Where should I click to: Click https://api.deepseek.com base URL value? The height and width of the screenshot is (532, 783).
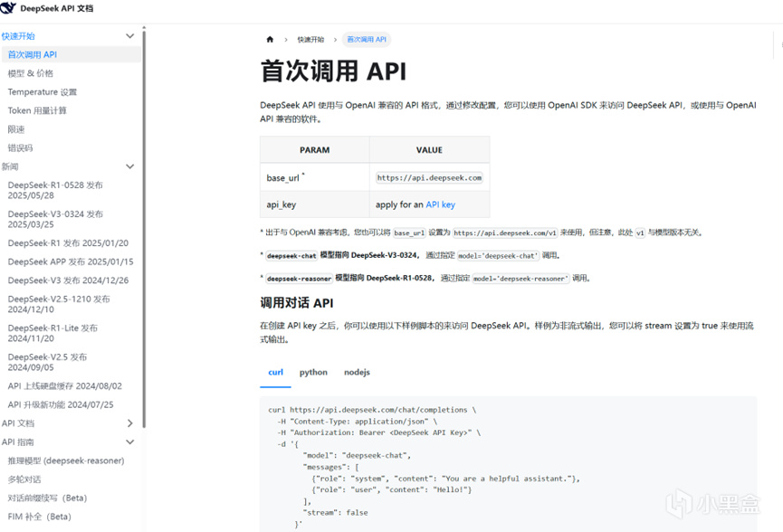pyautogui.click(x=429, y=177)
